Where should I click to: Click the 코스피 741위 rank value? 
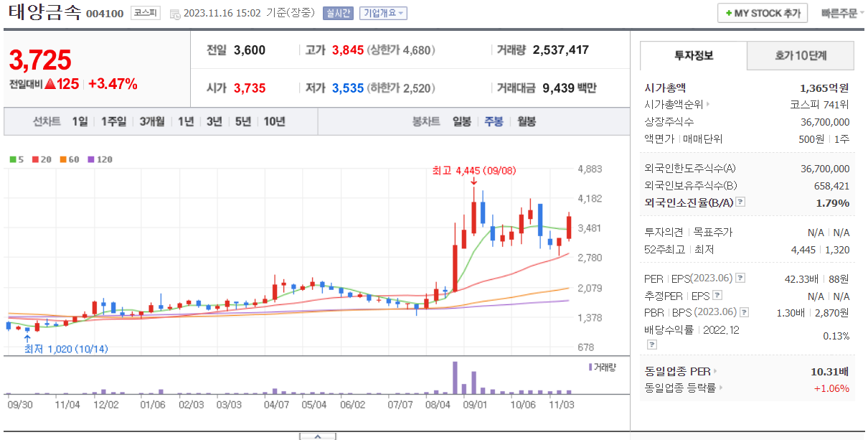tap(820, 104)
